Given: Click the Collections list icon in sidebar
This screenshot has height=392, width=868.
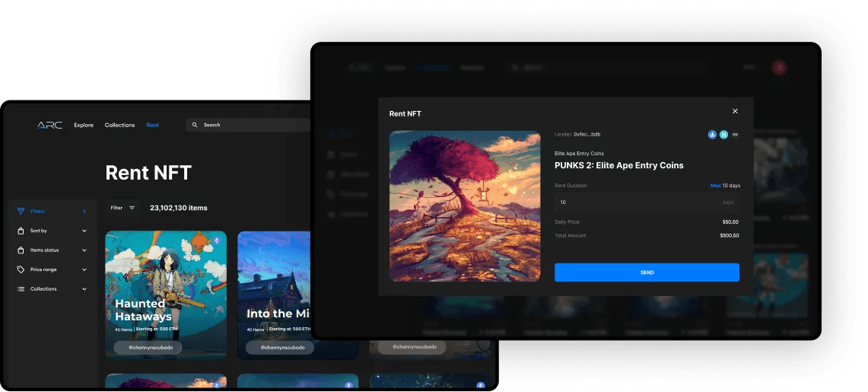Looking at the screenshot, I should tap(21, 289).
